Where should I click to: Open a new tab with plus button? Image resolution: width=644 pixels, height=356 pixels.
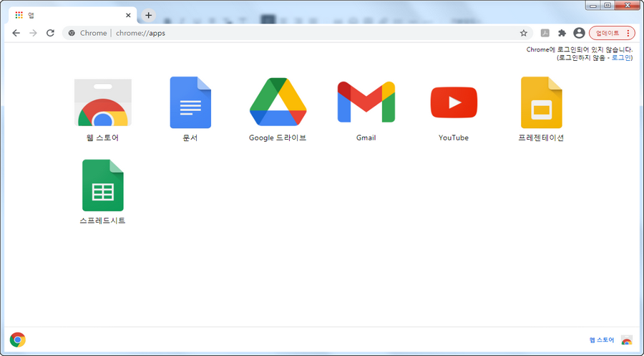pyautogui.click(x=149, y=15)
